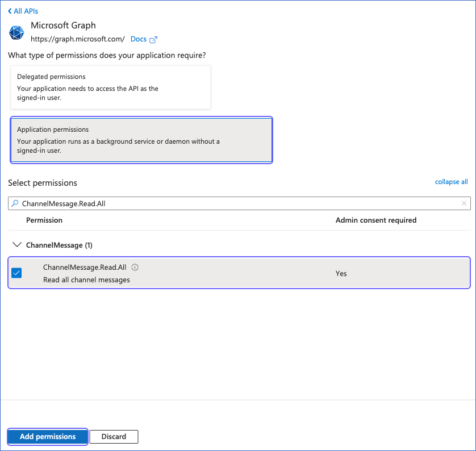Select the Application permissions card
Screen dimensions: 476x451
click(141, 140)
